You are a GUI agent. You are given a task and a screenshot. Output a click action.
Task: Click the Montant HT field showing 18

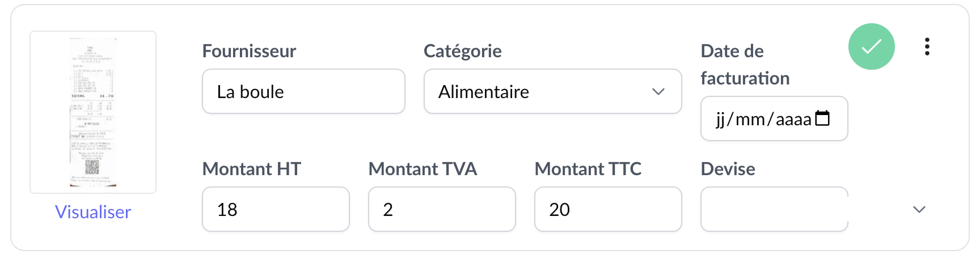click(276, 210)
